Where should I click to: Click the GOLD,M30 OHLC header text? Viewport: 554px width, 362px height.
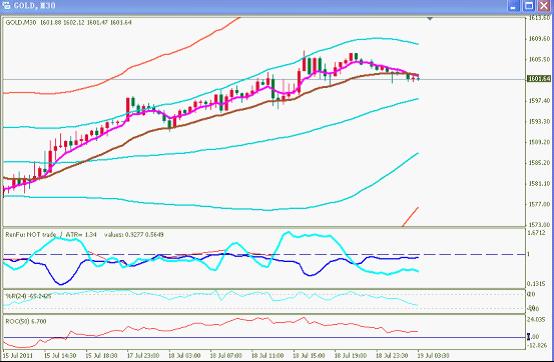pyautogui.click(x=69, y=22)
